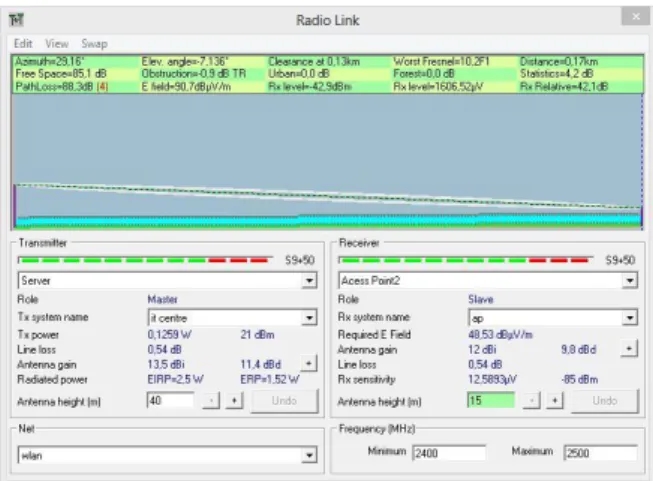Viewport: 653px width, 481px height.
Task: Open the View menu
Action: coord(57,44)
